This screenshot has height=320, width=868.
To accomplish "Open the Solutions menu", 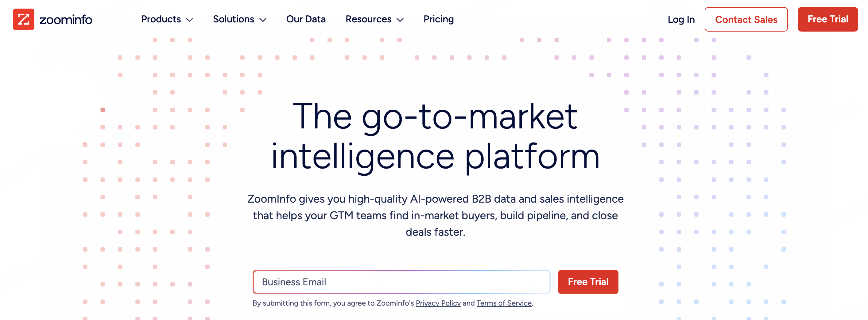I will tap(233, 19).
